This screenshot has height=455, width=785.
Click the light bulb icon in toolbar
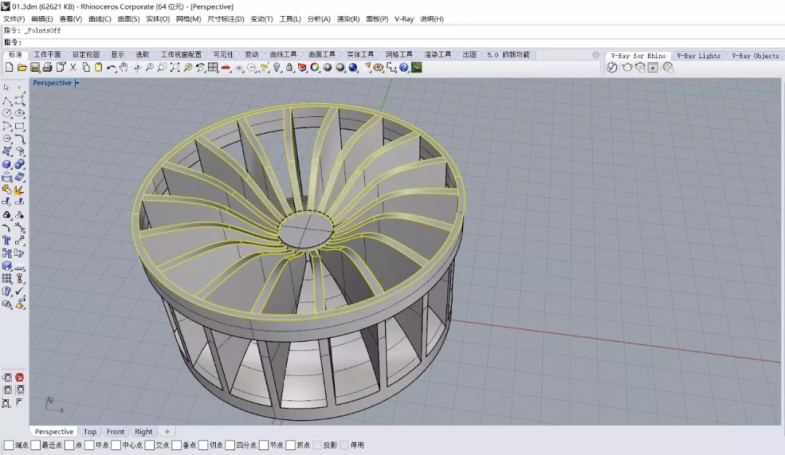pos(277,67)
